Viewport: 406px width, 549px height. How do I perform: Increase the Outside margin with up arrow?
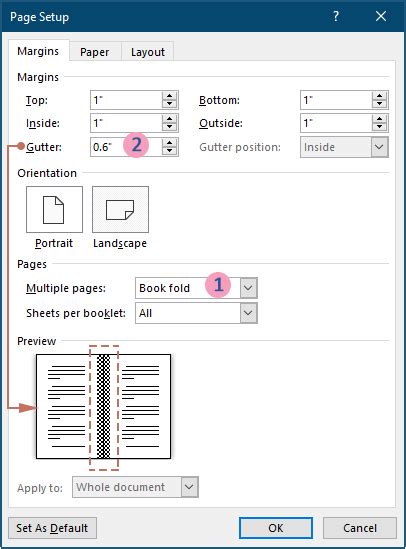click(379, 119)
